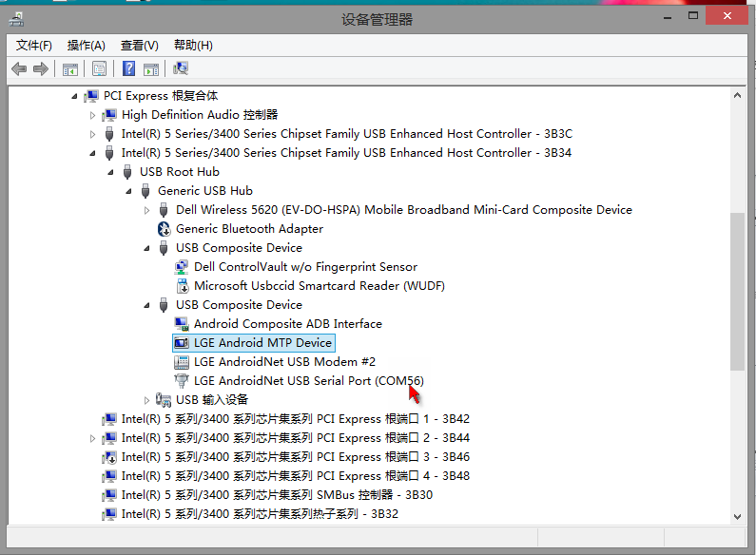The image size is (756, 555).
Task: Expand the Dell Wireless 5620 device node
Action: [147, 210]
